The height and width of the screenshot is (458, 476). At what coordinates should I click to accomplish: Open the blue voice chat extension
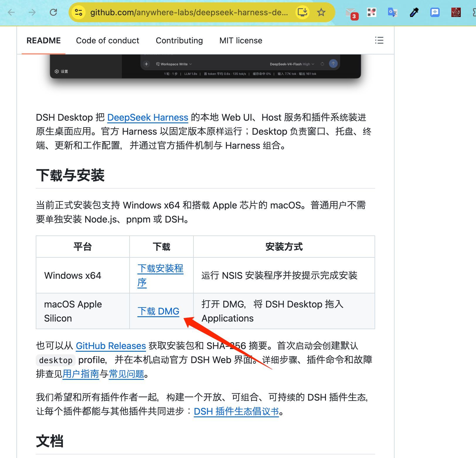(435, 12)
